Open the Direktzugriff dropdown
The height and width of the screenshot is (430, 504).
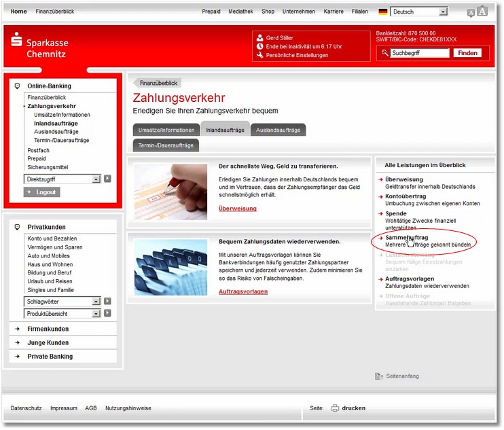[x=96, y=179]
